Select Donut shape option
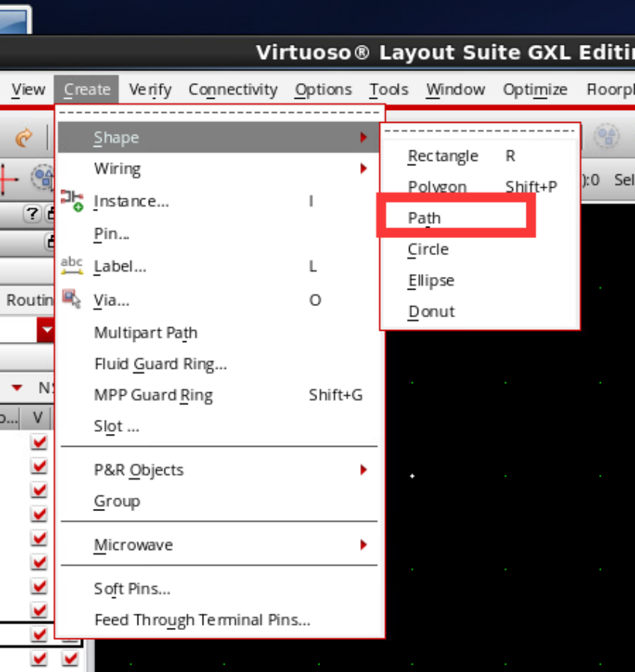This screenshot has width=635, height=672. (x=480, y=311)
